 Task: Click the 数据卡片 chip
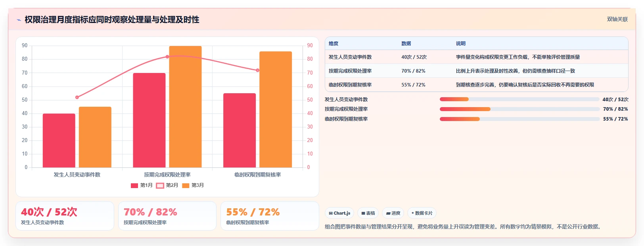coord(422,213)
